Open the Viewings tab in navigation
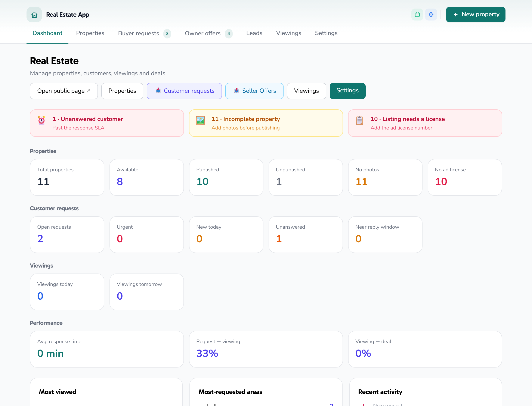This screenshot has height=406, width=532. pos(288,33)
